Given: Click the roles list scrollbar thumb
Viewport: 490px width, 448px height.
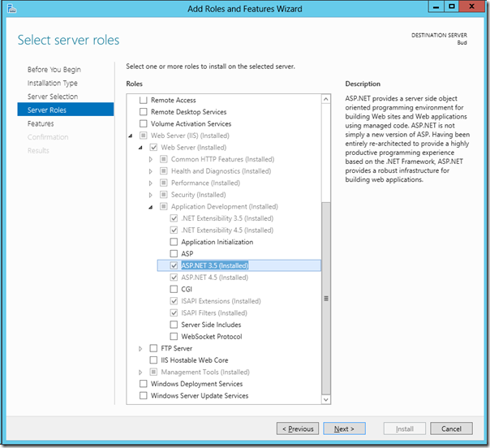Looking at the screenshot, I should click(326, 298).
